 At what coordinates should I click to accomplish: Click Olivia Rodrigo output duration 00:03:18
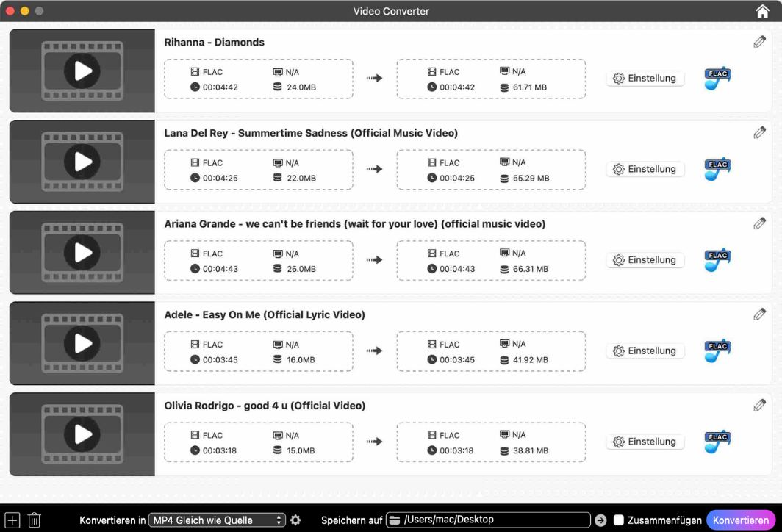[456, 450]
